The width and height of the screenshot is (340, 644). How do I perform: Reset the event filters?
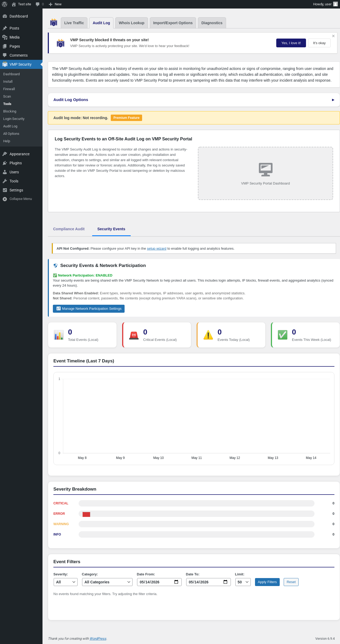291,582
